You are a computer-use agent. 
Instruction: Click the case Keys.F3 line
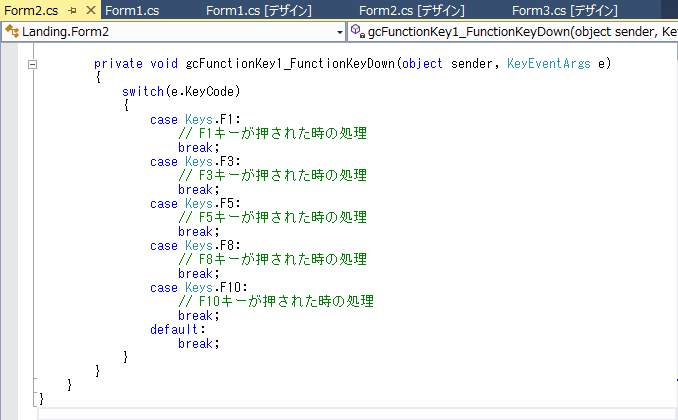click(x=195, y=161)
